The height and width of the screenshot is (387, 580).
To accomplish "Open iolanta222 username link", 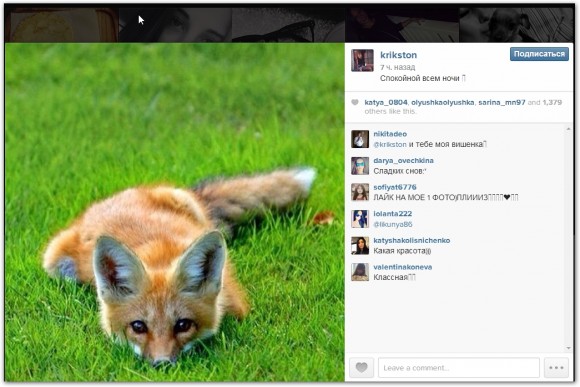I will coord(392,214).
